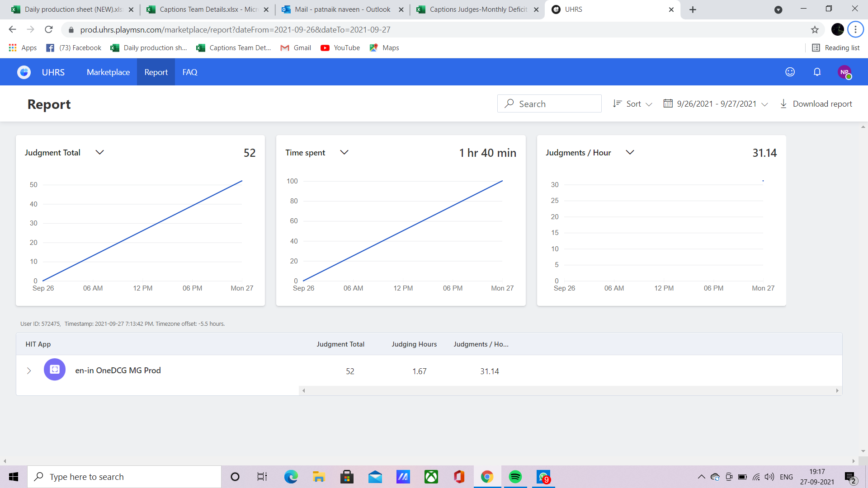This screenshot has height=488, width=868.
Task: Open Xbox app from taskbar
Action: [x=431, y=477]
